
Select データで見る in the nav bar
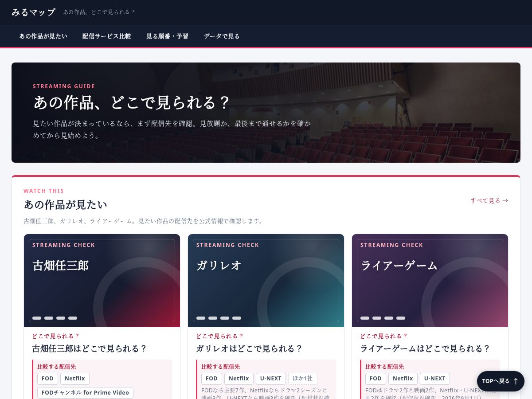(222, 36)
